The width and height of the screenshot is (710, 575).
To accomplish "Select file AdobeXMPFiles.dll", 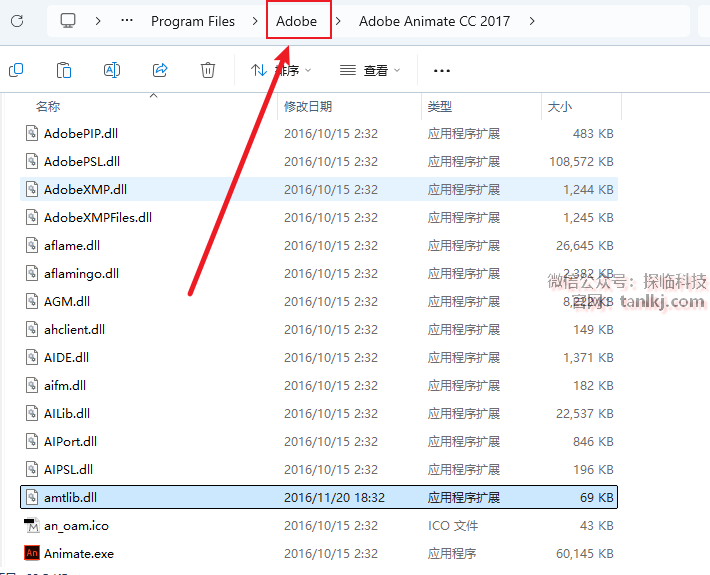I will (x=319, y=217).
